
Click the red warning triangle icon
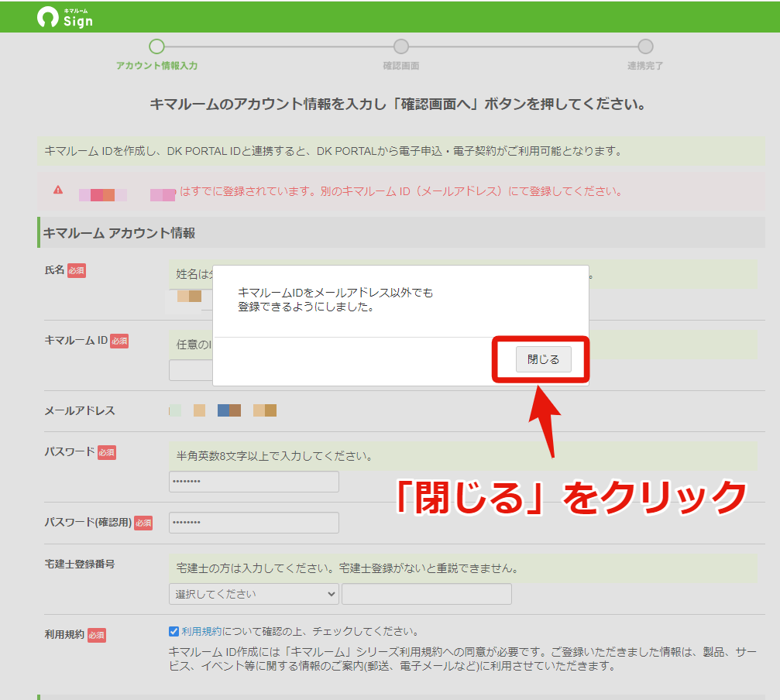coord(58,190)
